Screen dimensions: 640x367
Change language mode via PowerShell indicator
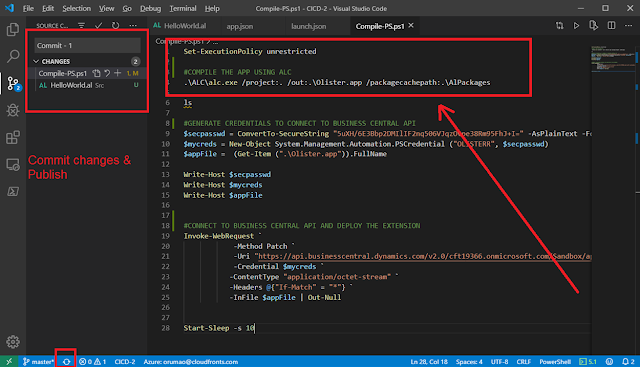tap(555, 362)
